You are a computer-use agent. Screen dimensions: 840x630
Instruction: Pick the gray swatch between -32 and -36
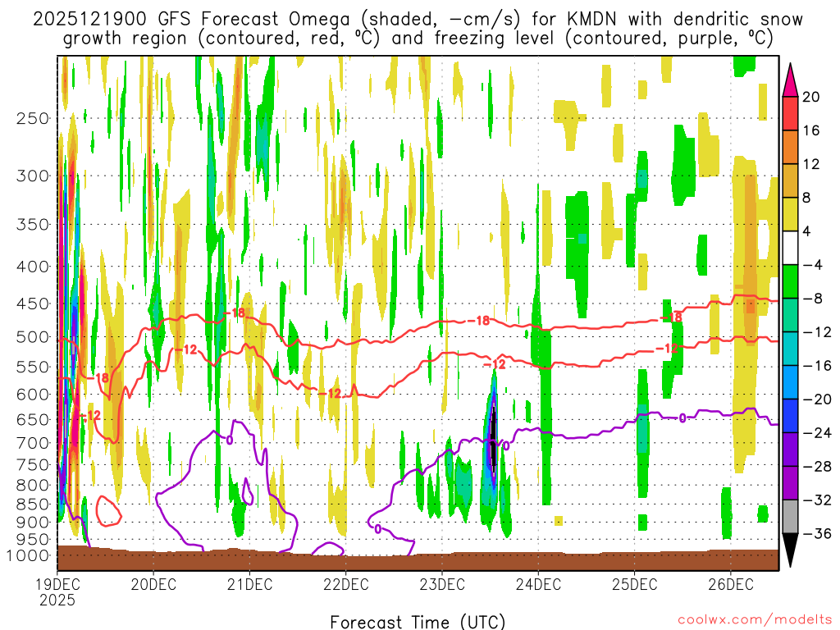click(x=790, y=517)
